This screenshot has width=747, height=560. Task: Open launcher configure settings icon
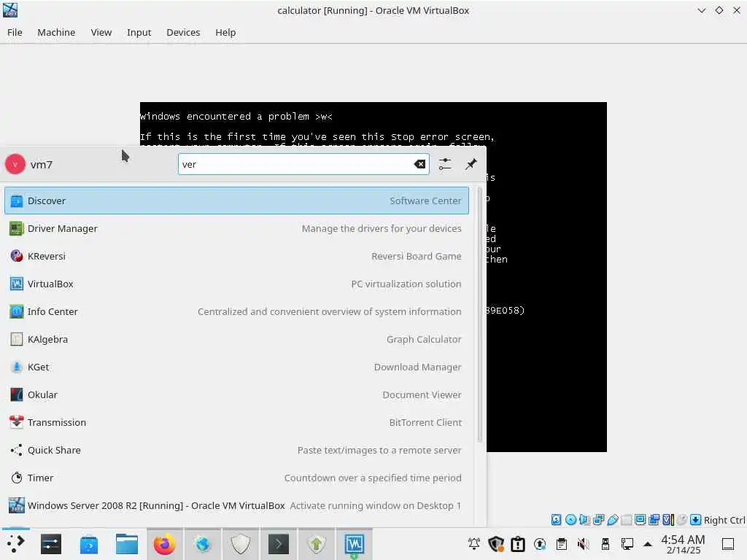pos(445,164)
